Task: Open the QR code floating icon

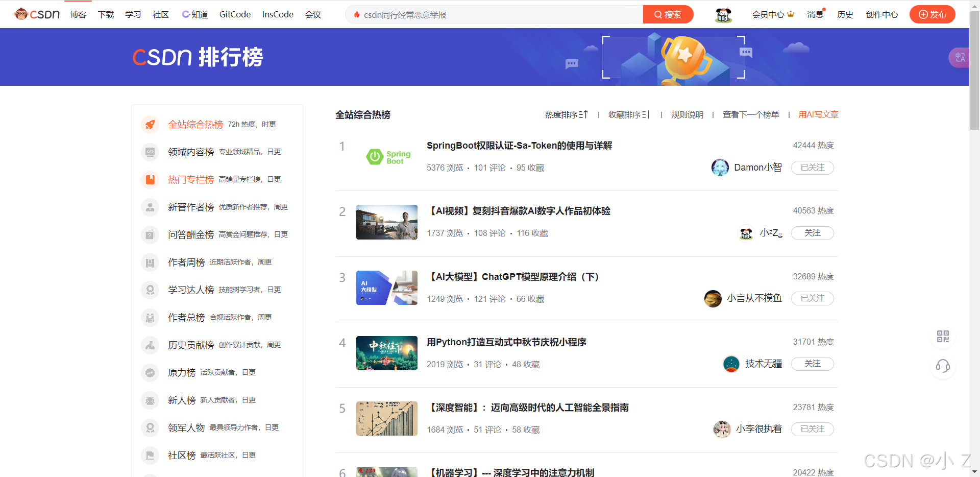Action: pyautogui.click(x=943, y=336)
